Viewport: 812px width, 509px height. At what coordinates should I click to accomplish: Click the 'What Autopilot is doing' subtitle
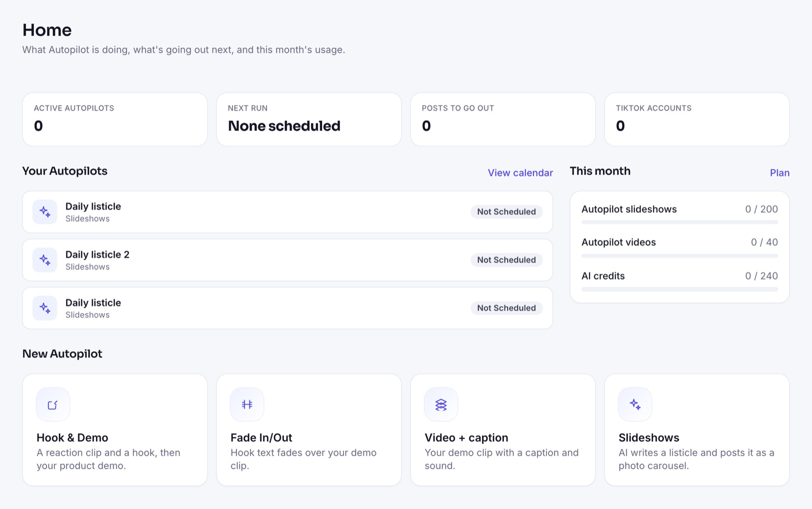tap(184, 50)
